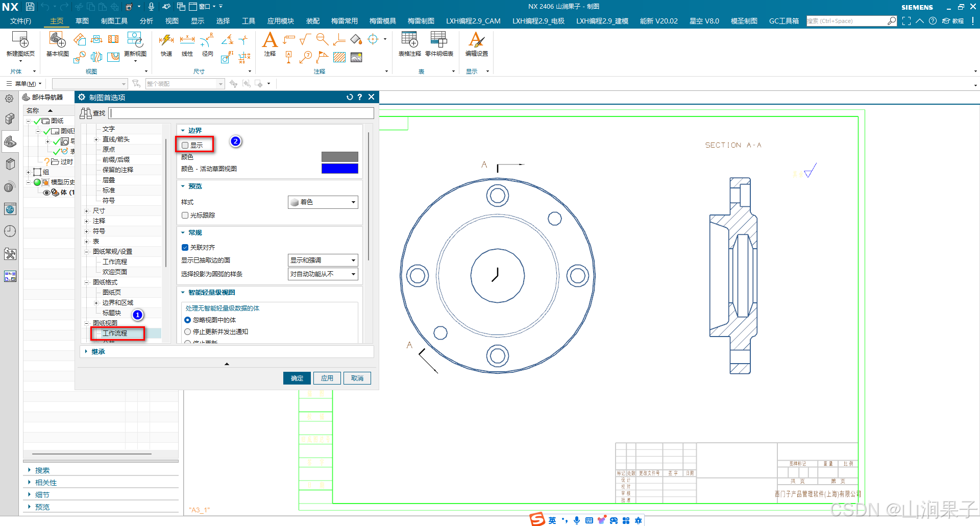Click the insert image icon in annotation group

[356, 57]
